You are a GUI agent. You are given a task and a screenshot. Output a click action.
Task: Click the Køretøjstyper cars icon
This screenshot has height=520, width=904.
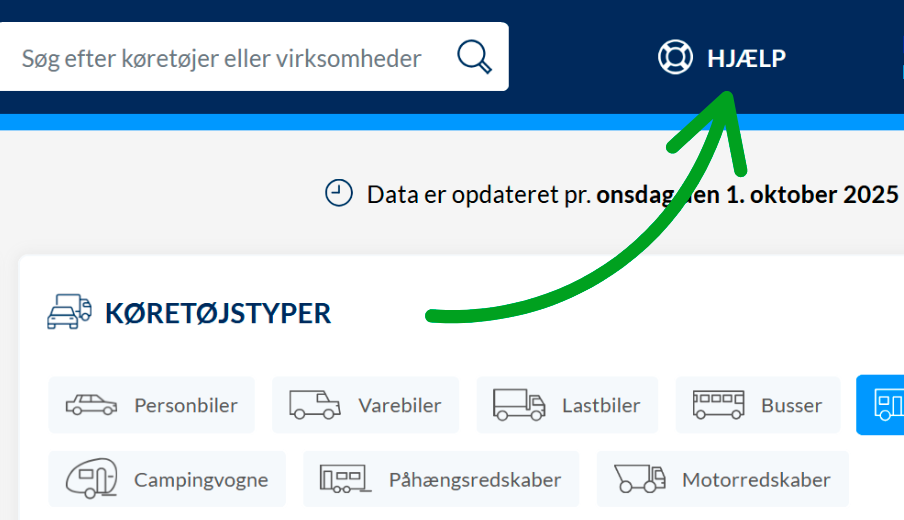(x=69, y=312)
